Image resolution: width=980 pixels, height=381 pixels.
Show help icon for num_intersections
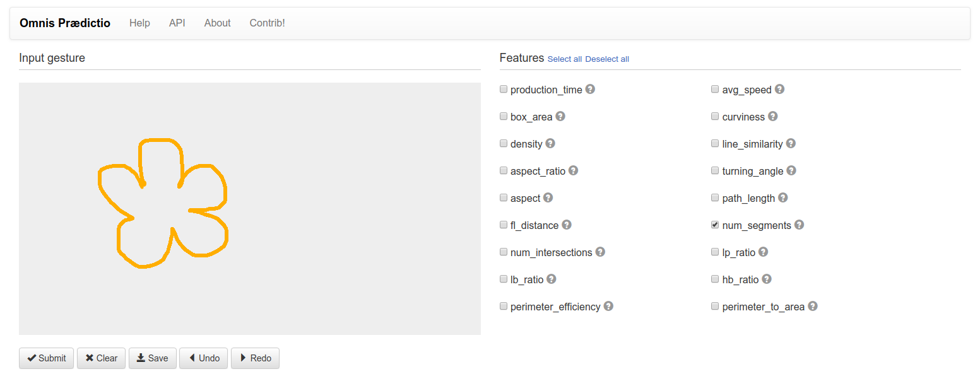click(x=600, y=252)
